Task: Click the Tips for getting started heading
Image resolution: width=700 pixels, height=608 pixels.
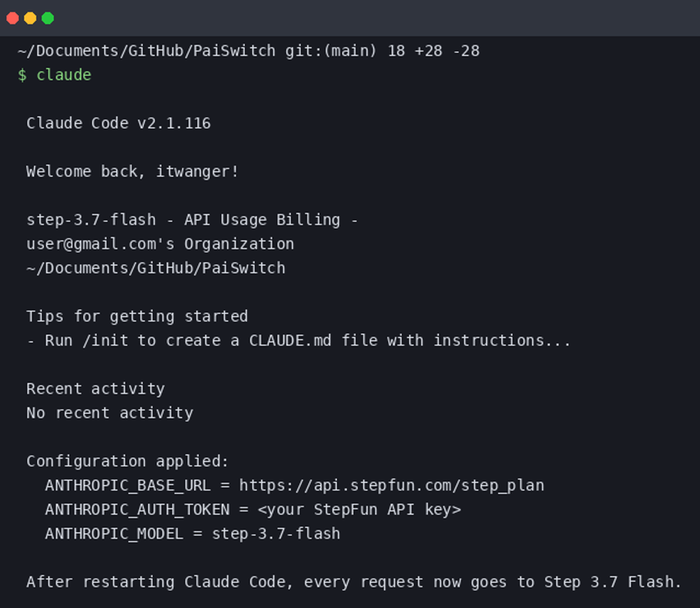Action: point(137,316)
